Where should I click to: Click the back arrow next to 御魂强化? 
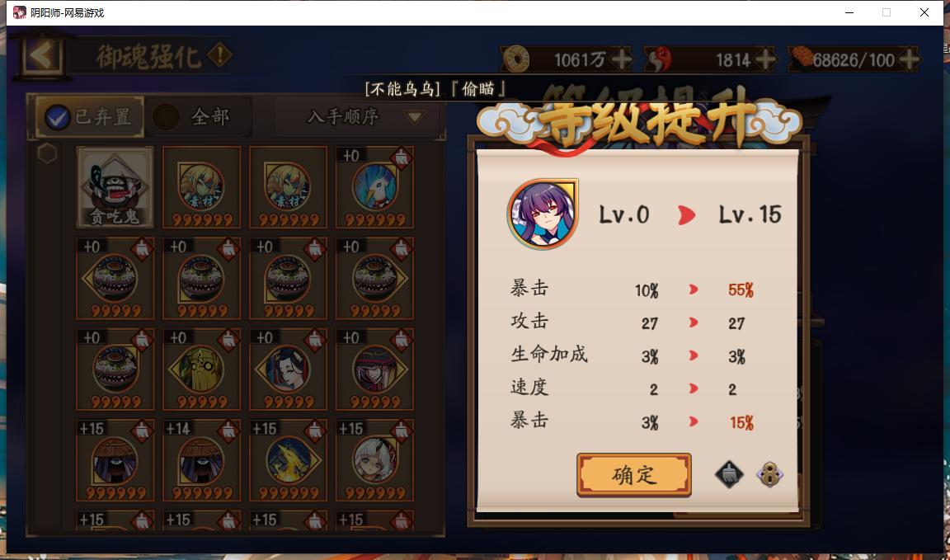click(x=42, y=56)
